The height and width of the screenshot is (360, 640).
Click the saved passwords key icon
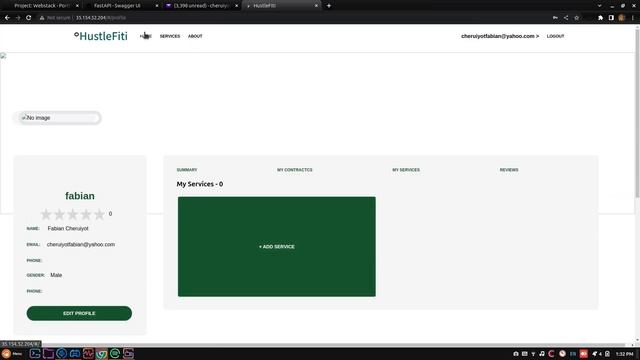click(x=555, y=18)
